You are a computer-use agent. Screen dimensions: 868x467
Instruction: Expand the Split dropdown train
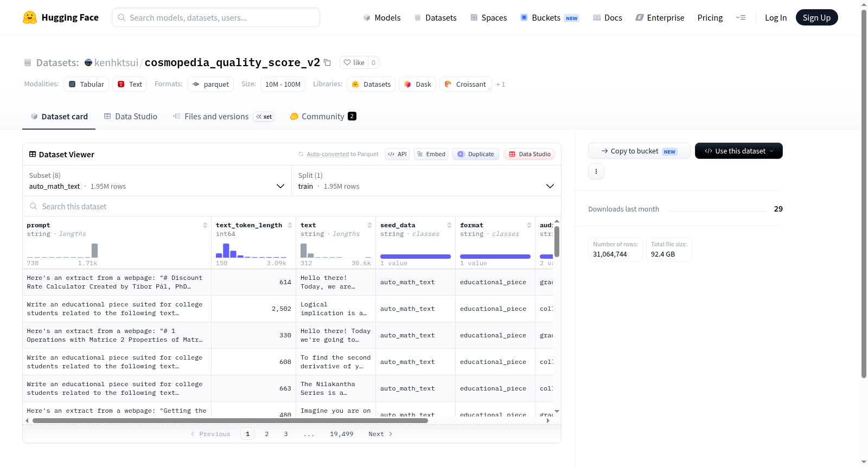[x=426, y=181]
